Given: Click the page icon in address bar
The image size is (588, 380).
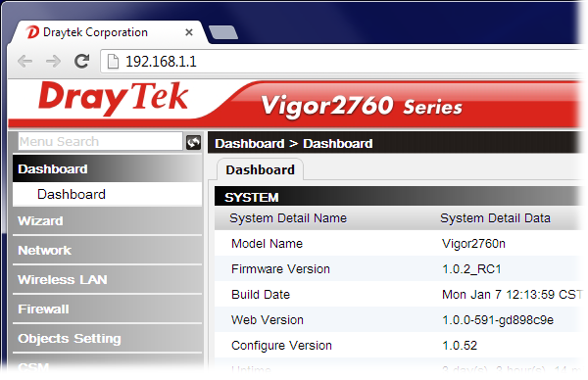Looking at the screenshot, I should (x=113, y=62).
